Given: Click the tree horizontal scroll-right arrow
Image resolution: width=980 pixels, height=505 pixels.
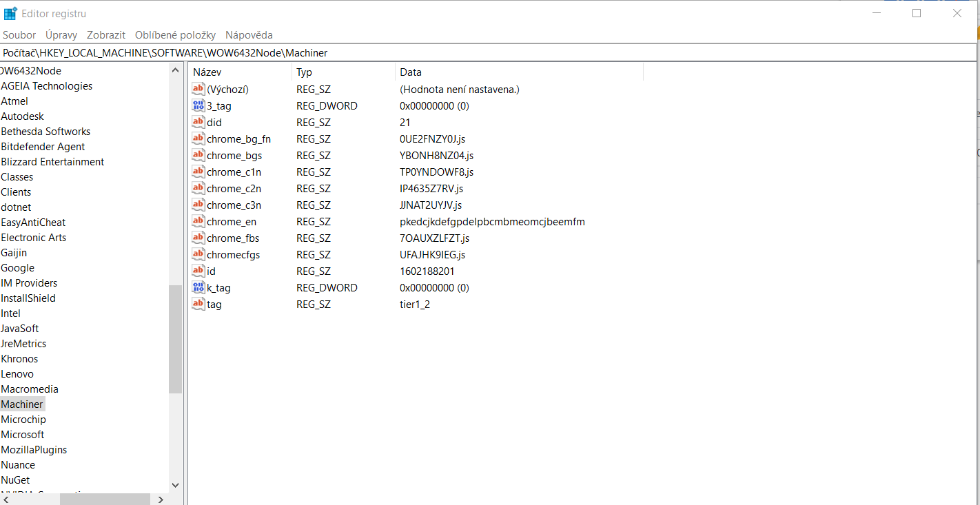Looking at the screenshot, I should [x=161, y=499].
